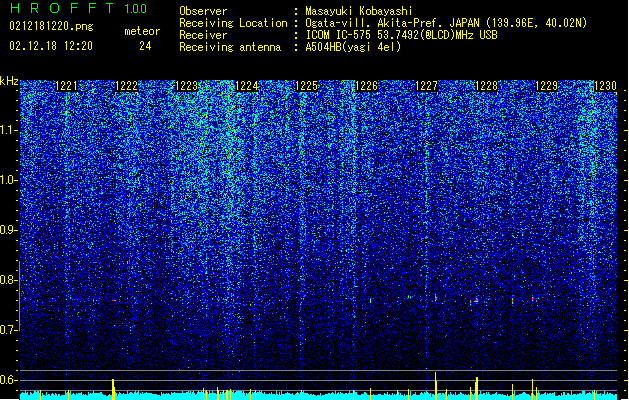Screen dimensions: 629x400
Task: Click the observer name Masayuki Kobayashi
Action: [359, 11]
